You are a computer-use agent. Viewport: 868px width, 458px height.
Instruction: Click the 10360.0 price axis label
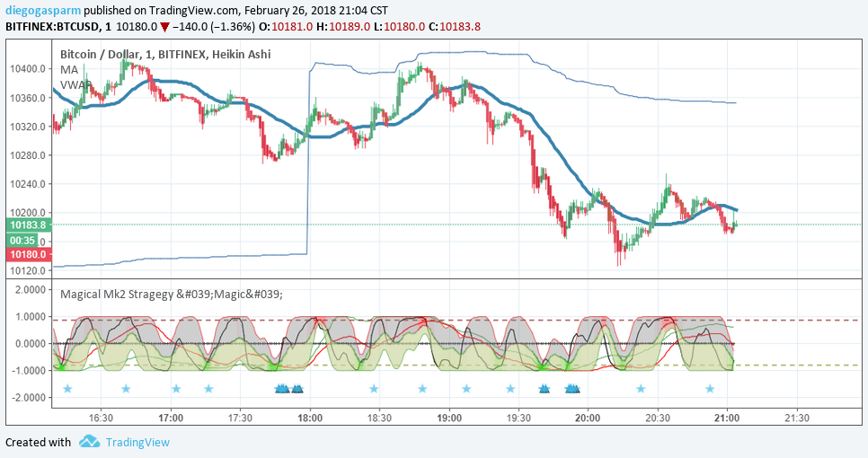tap(27, 98)
